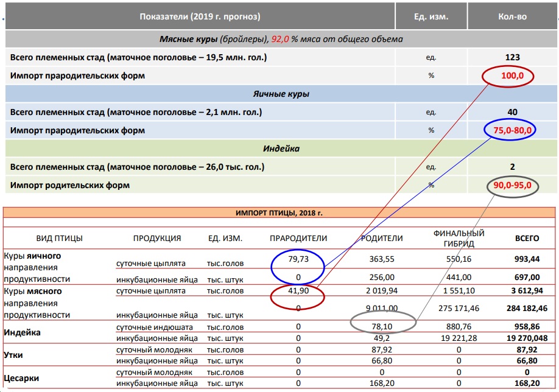559x392 pixels.
Task: Select the 'Яичные куры' section heading
Action: (281, 94)
